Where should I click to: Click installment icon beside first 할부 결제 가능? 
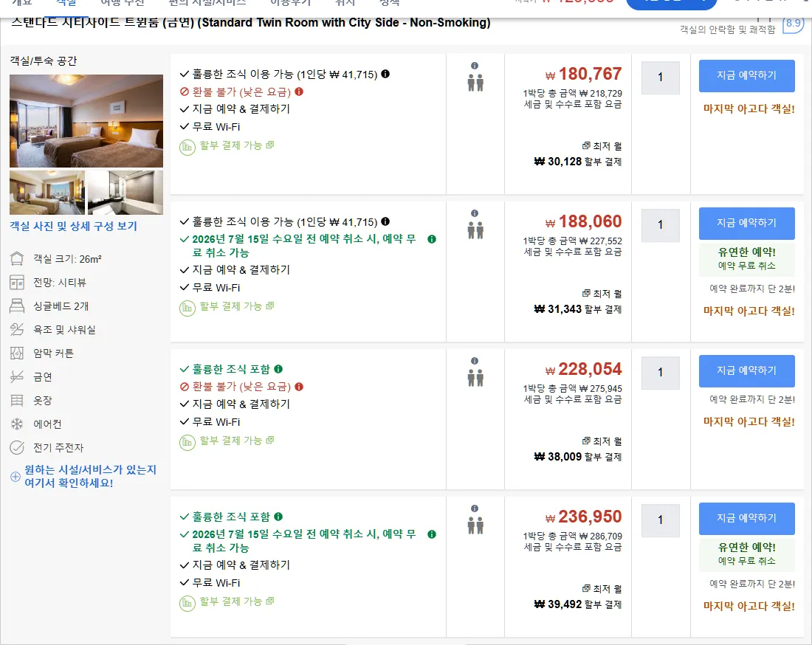coord(187,148)
